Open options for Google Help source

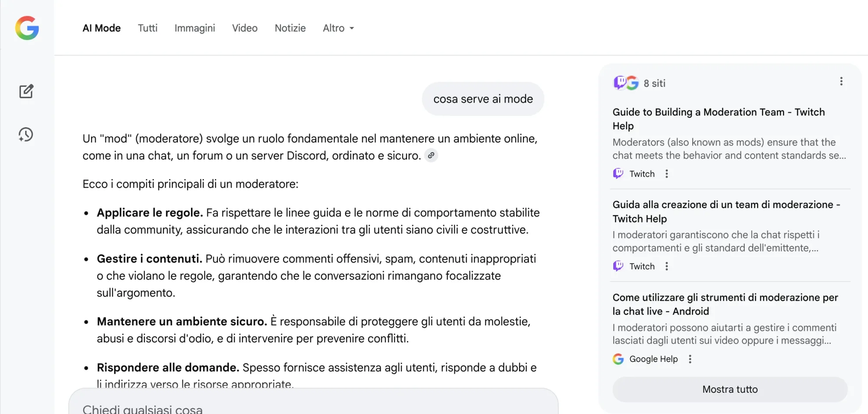[690, 359]
